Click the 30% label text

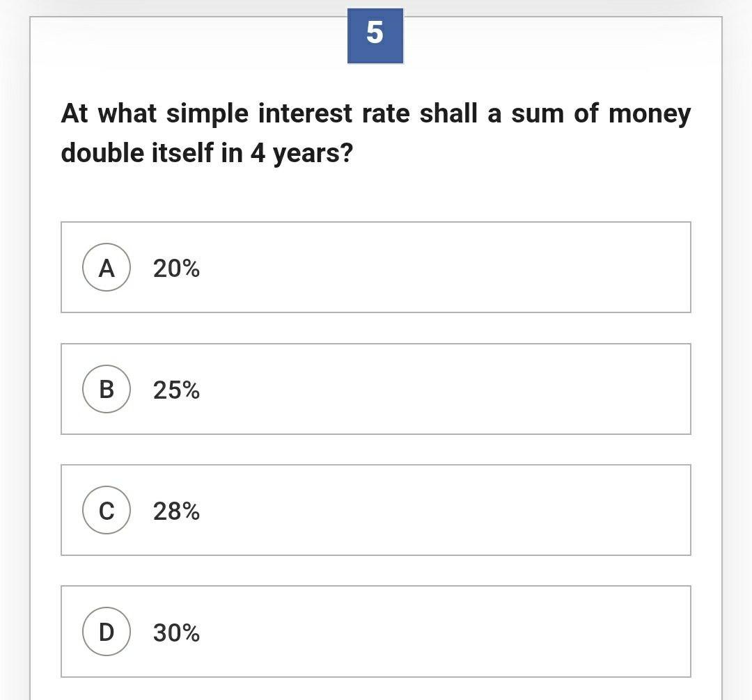click(175, 633)
